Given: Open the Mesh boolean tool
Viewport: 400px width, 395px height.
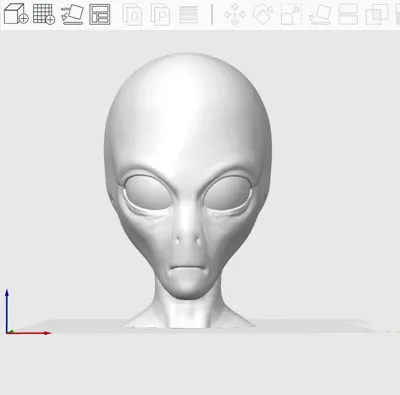Looking at the screenshot, I should click(377, 14).
